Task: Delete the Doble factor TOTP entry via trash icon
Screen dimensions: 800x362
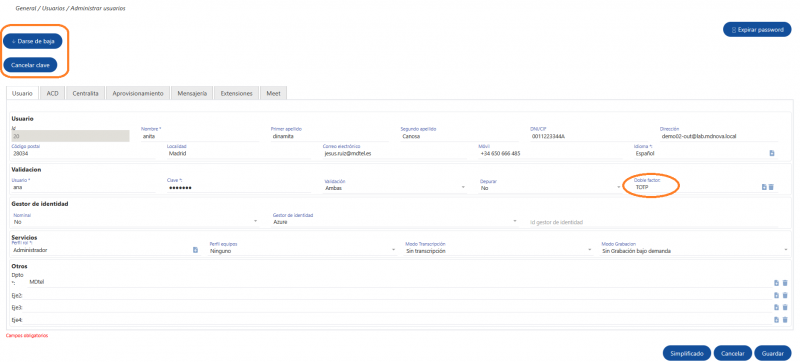Action: pyautogui.click(x=771, y=187)
